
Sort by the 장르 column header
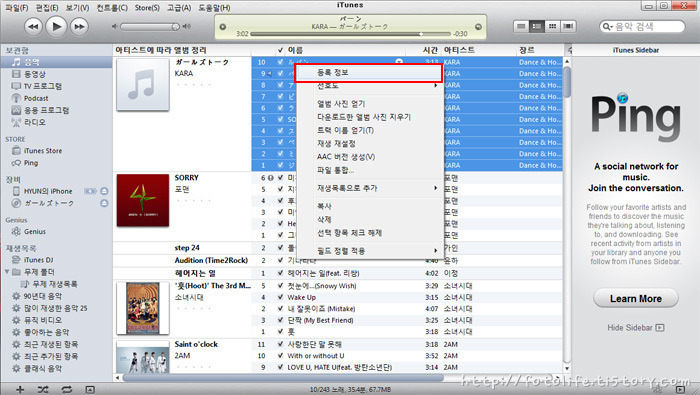[x=540, y=50]
